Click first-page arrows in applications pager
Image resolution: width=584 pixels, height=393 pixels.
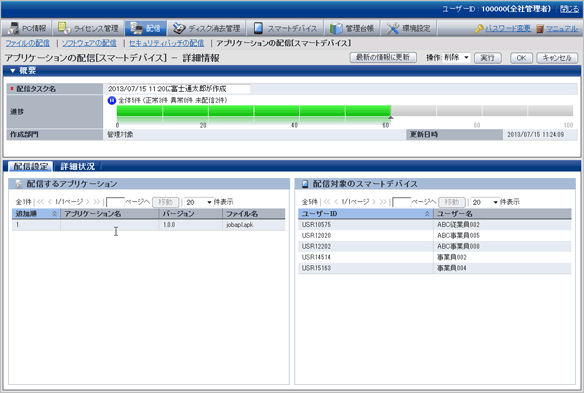40,202
